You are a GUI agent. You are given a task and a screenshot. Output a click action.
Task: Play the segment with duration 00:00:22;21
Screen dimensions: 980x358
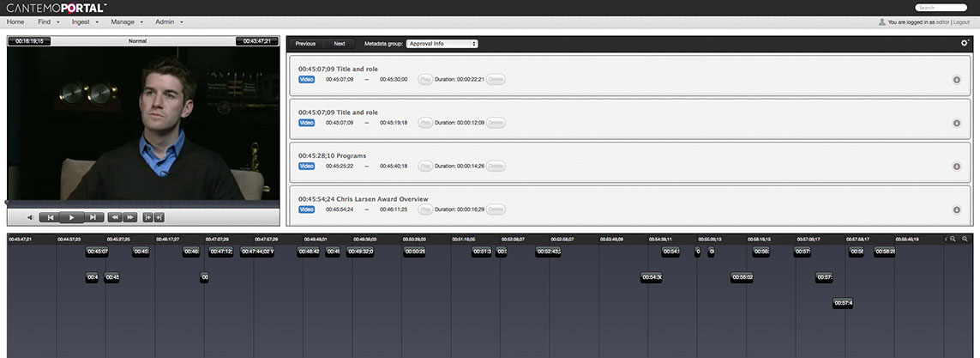point(425,80)
